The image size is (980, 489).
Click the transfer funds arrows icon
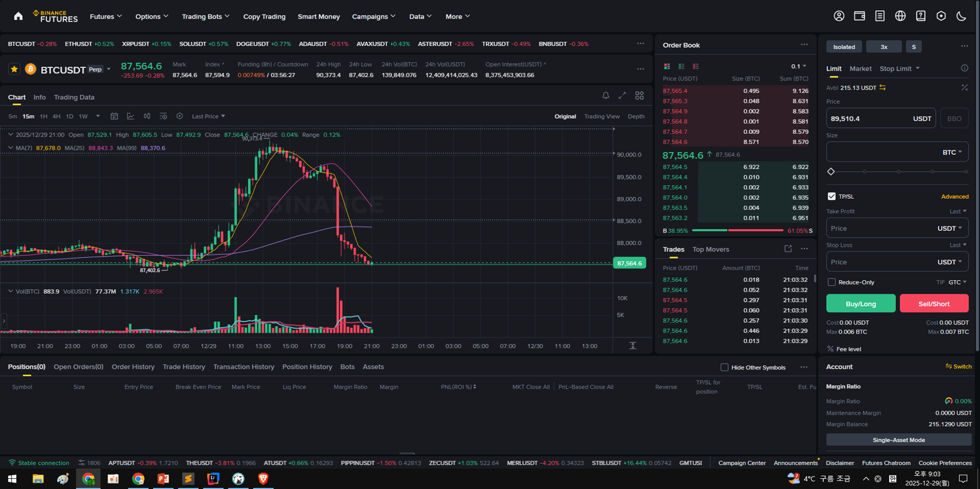click(x=882, y=87)
